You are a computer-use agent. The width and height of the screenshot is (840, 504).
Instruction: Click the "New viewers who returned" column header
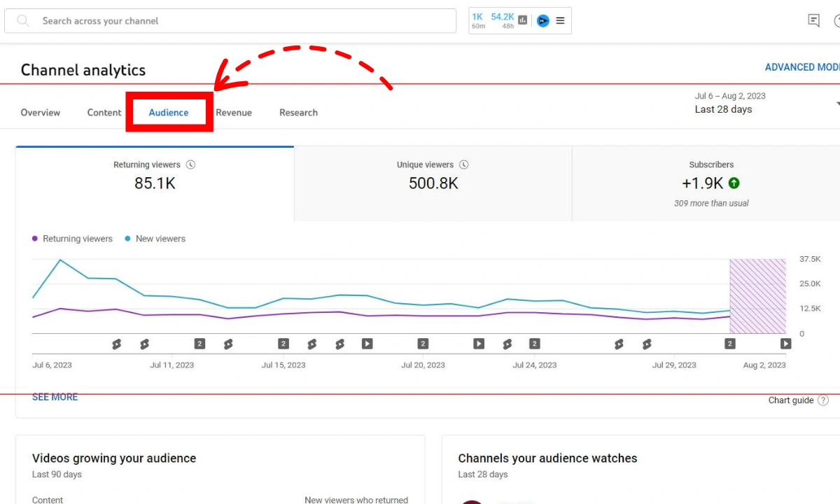pos(356,500)
